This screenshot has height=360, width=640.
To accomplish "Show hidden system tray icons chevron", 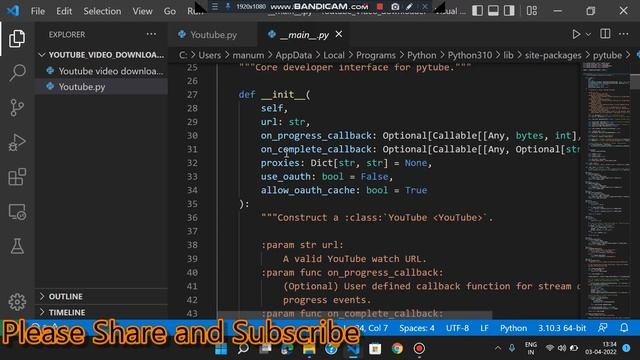I will tap(498, 348).
